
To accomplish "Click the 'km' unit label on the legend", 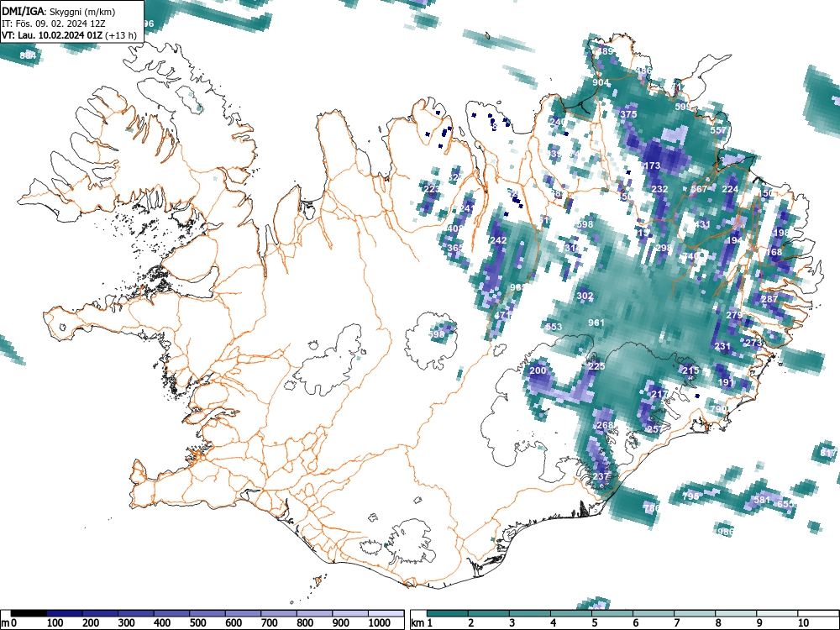I will 417,623.
